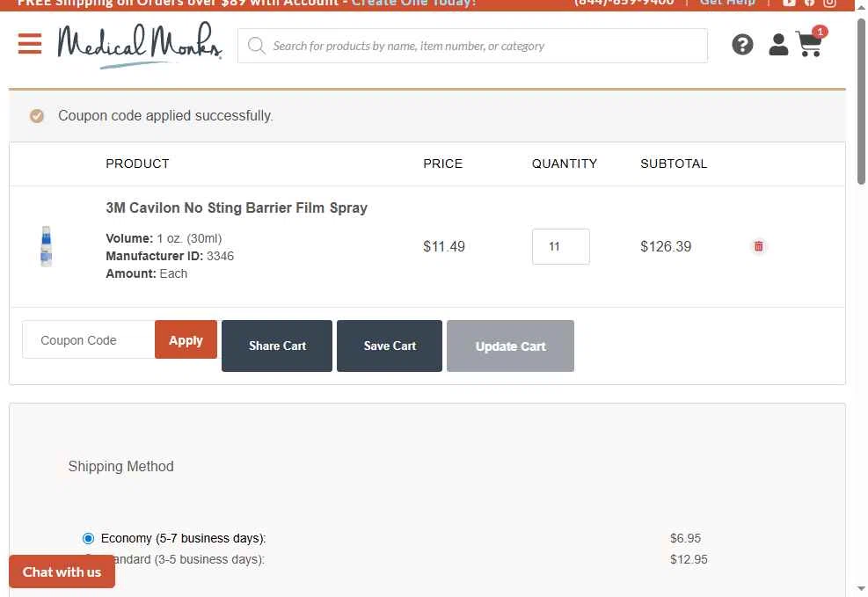This screenshot has width=868, height=597.
Task: Click the QUANTITY column header
Action: pos(565,164)
